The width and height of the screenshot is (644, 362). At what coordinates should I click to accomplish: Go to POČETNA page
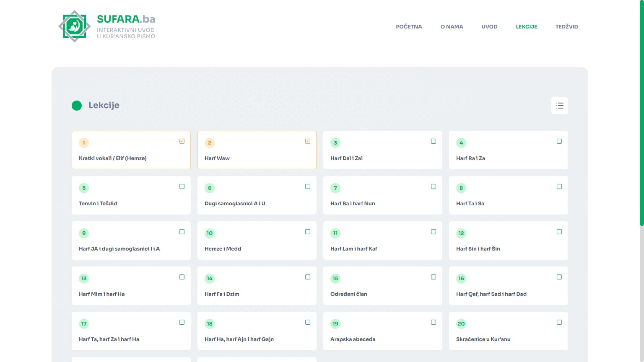click(x=409, y=27)
